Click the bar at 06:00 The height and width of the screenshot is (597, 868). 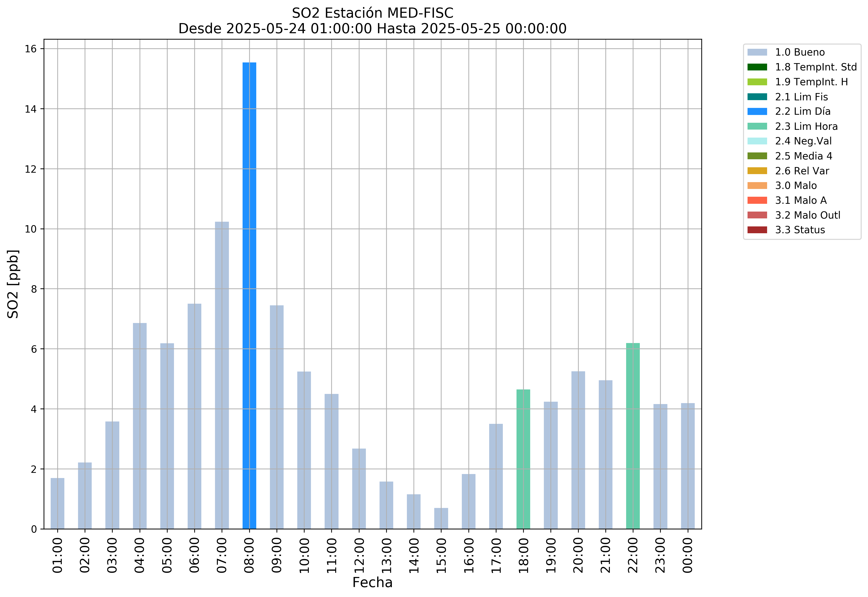195,416
